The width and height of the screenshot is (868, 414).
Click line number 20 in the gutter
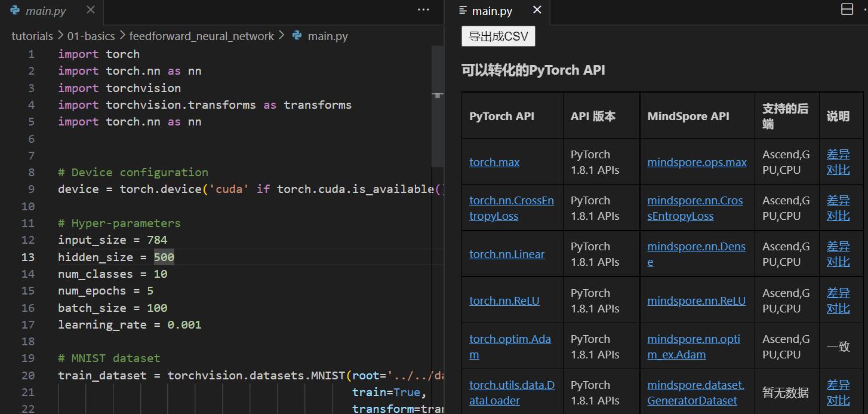coord(28,375)
